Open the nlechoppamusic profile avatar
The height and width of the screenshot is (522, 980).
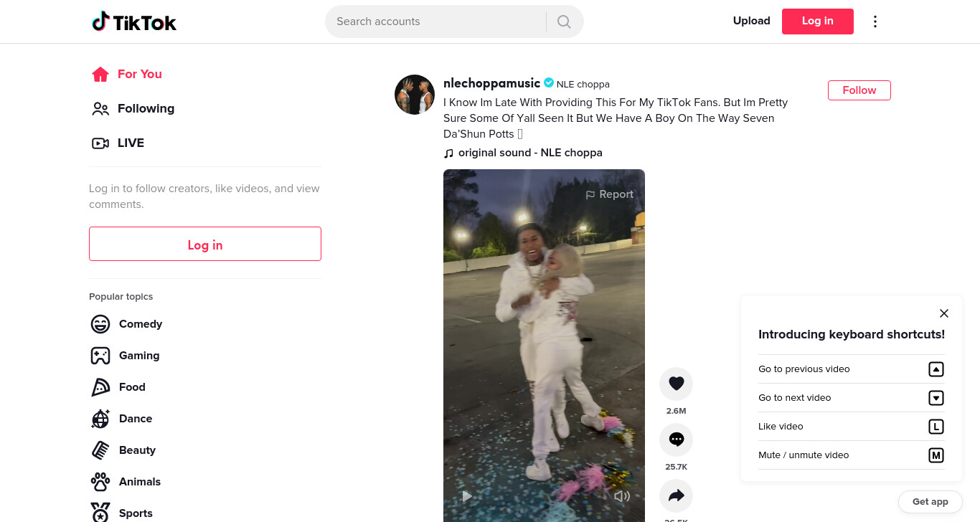tap(415, 95)
